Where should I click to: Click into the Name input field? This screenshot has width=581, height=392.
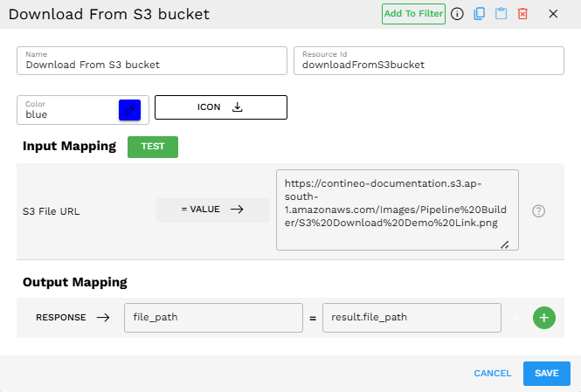click(152, 64)
